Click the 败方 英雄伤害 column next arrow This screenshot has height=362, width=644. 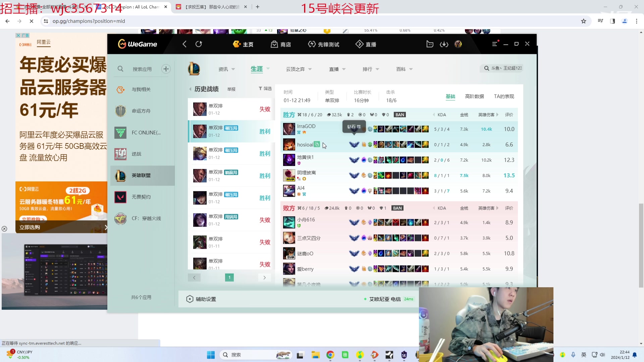pos(497,208)
